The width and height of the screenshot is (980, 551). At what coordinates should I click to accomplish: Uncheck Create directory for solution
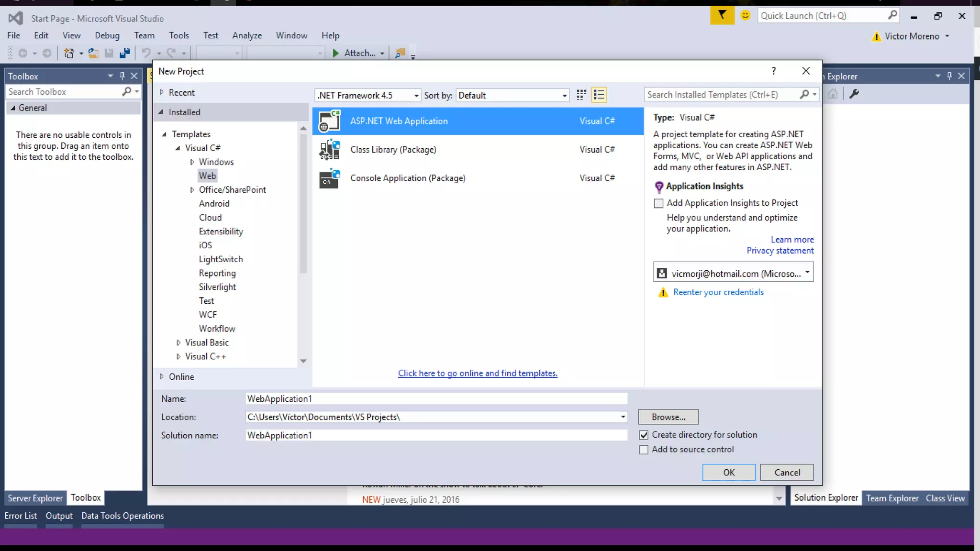644,435
